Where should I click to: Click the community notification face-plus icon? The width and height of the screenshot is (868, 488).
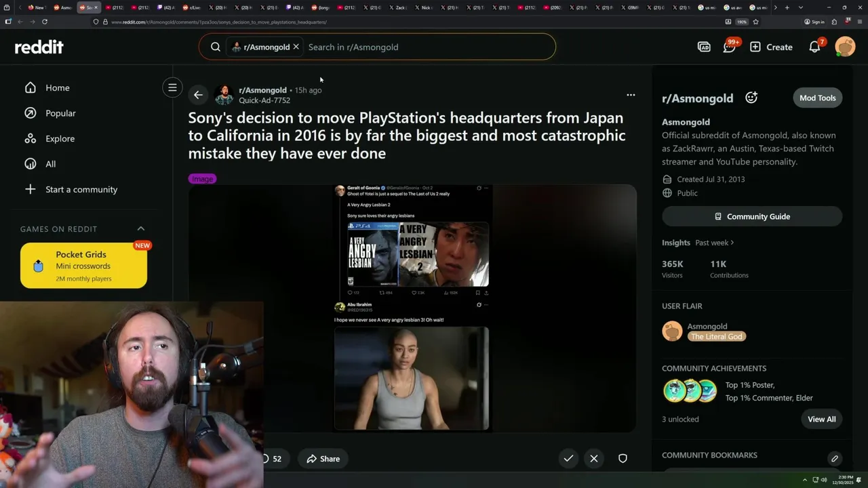(751, 98)
